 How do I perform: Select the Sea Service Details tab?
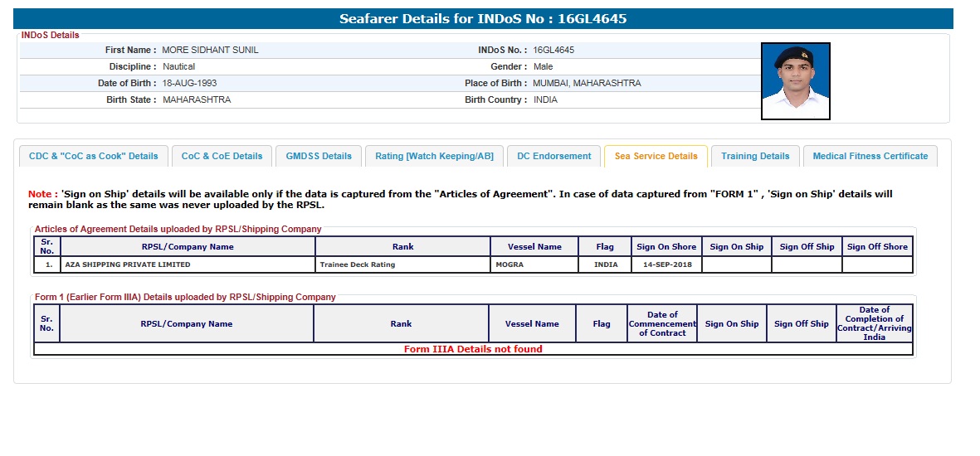[x=656, y=156]
